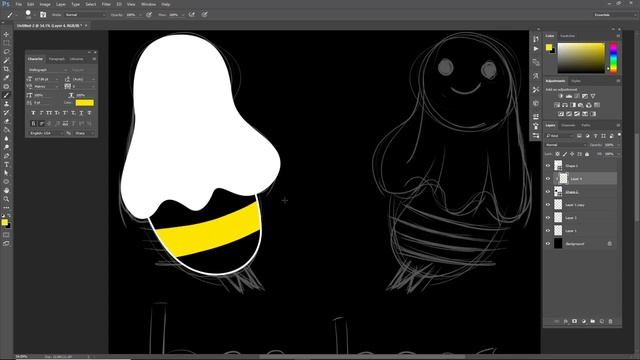This screenshot has height=360, width=640.
Task: Switch to the Paragraph tab
Action: click(57, 59)
